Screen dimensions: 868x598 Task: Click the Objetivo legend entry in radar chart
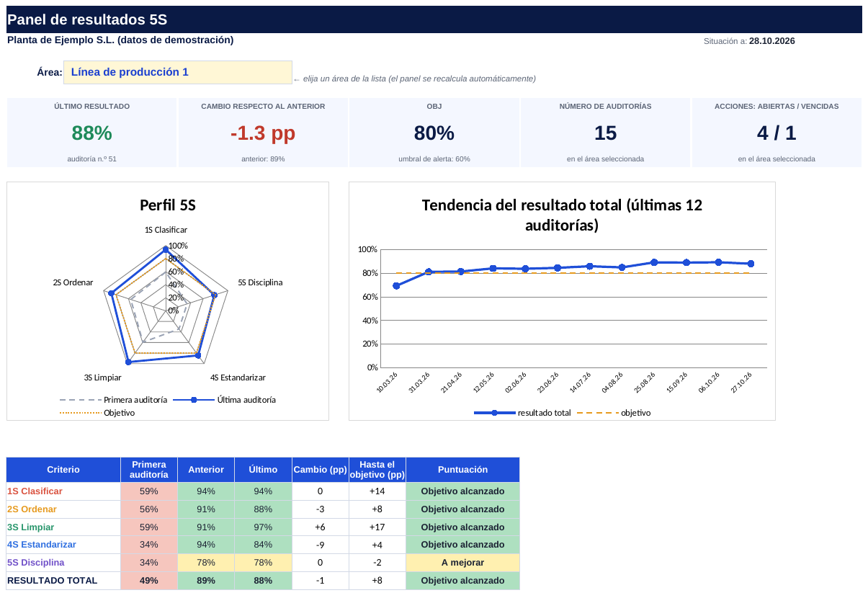point(97,413)
